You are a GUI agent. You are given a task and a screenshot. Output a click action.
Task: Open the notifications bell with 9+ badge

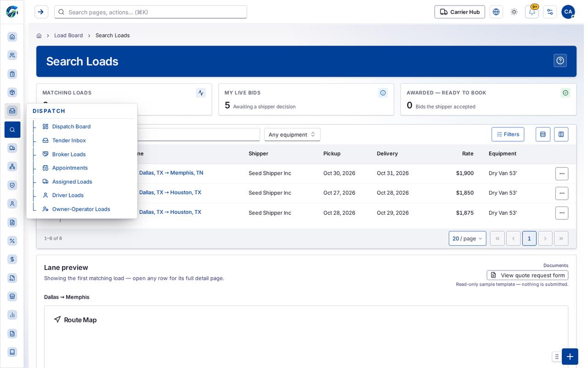(x=532, y=12)
